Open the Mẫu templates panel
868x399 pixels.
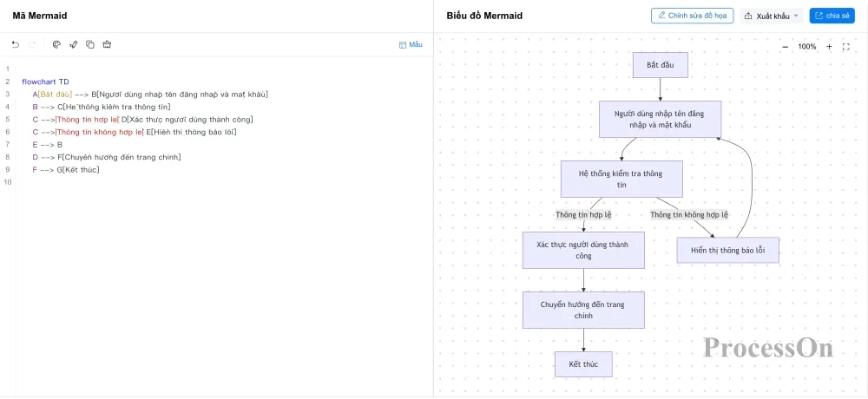pyautogui.click(x=411, y=45)
